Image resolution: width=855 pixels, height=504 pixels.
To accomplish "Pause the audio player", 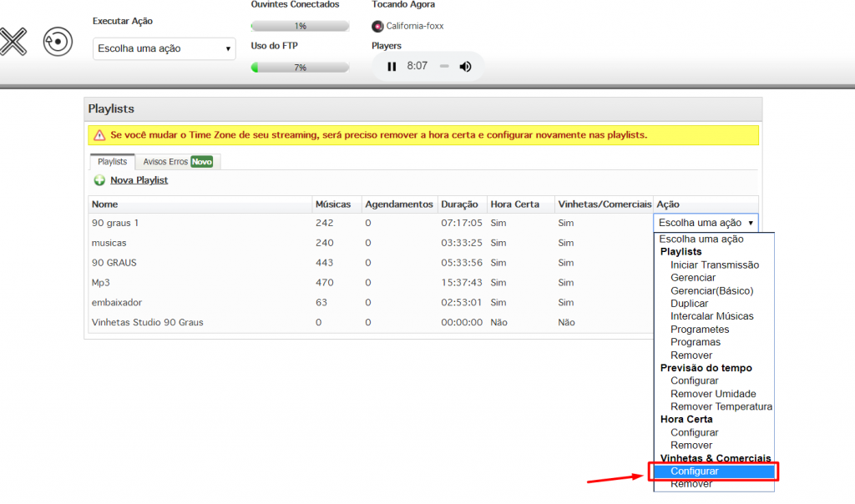I will point(392,67).
